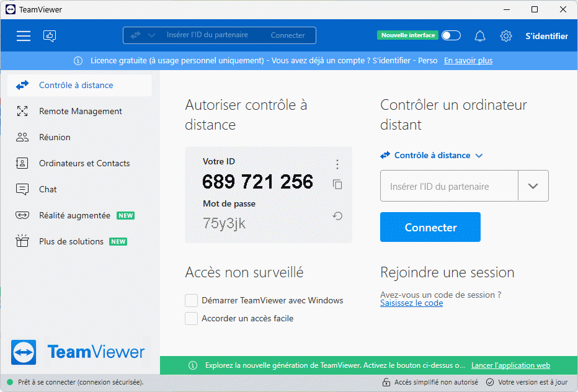Open Réalité augmentée section
578x392 pixels.
[79, 215]
